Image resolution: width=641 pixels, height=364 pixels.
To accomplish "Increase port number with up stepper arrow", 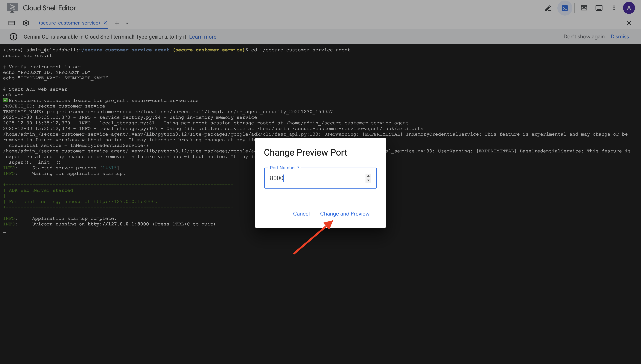I will [368, 176].
